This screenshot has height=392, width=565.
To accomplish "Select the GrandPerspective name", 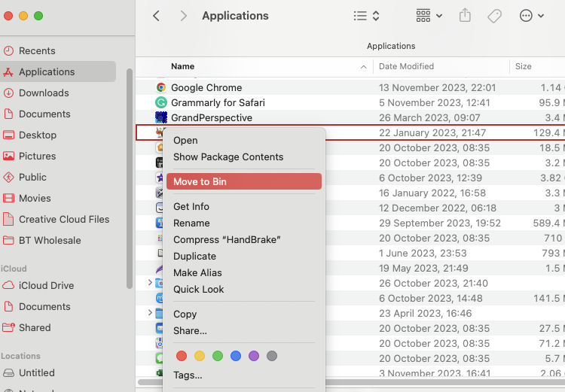I will click(212, 117).
